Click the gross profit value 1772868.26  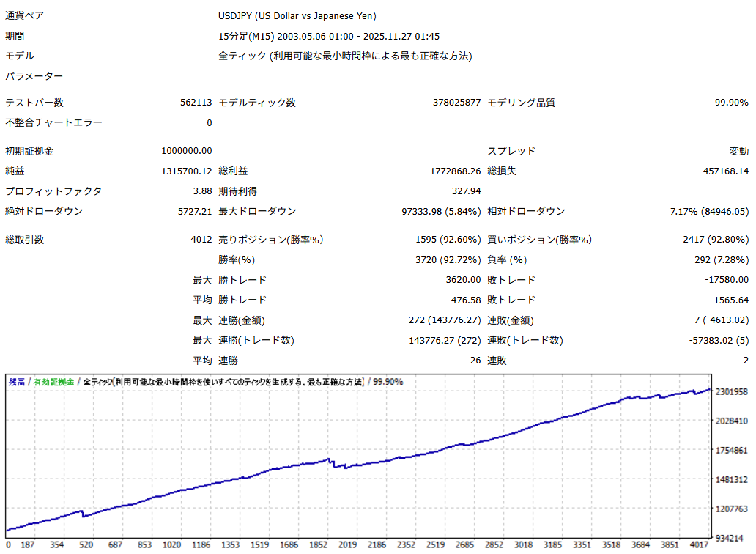coord(455,171)
